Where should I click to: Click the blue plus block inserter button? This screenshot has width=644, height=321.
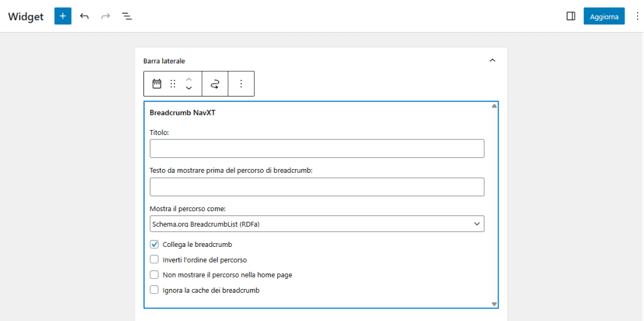tap(63, 16)
